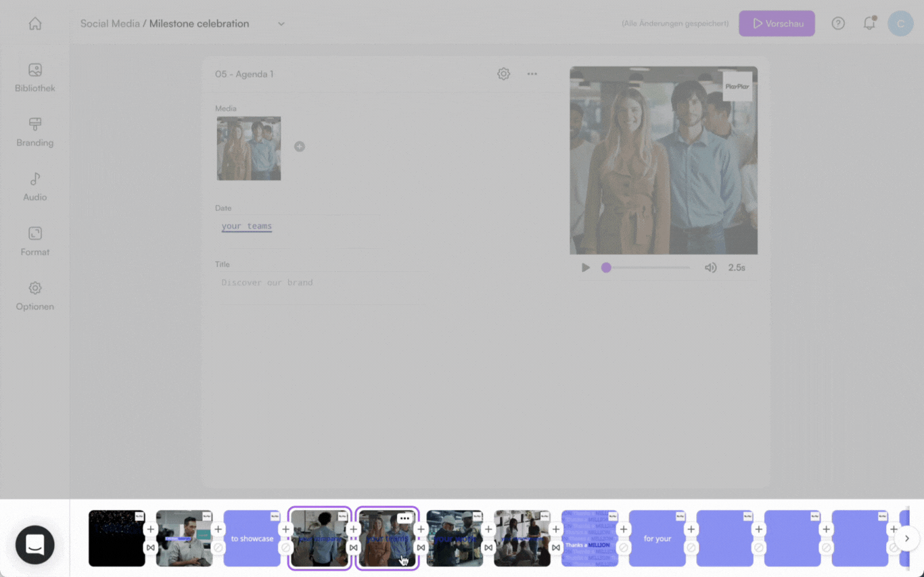Select the 'your company' slide
Screen dimensions: 924x577
click(x=319, y=538)
